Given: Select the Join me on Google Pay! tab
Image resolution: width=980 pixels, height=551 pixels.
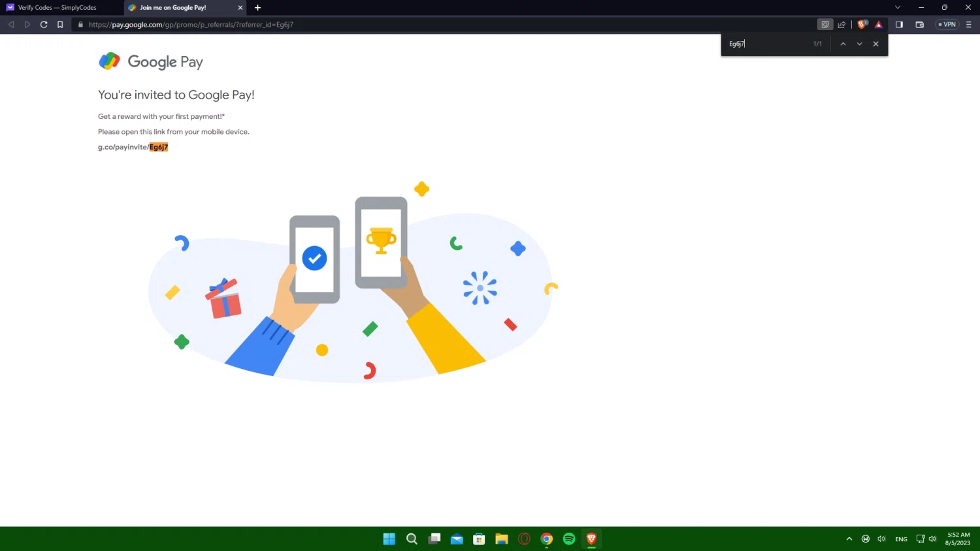Looking at the screenshot, I should (182, 8).
